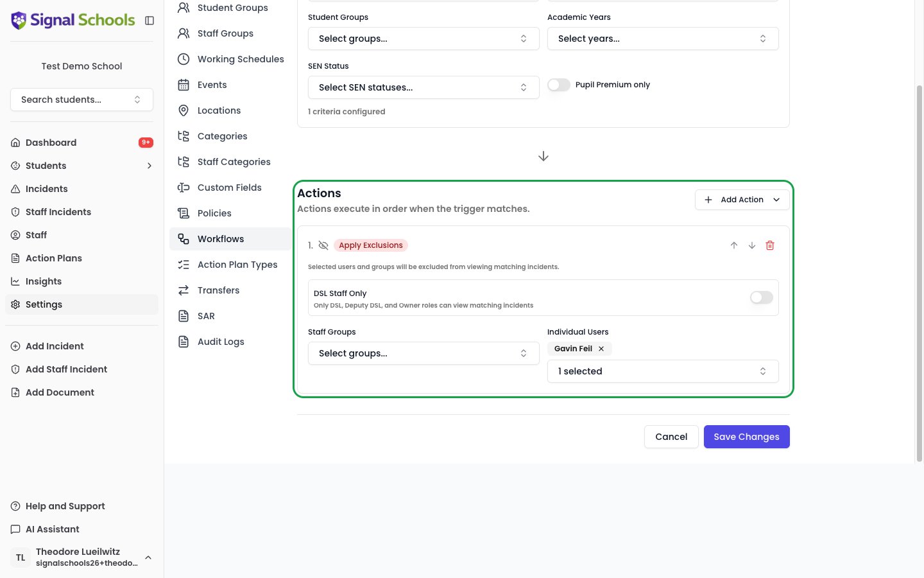Image resolution: width=924 pixels, height=578 pixels.
Task: Go to Staff Groups settings
Action: pos(231,33)
